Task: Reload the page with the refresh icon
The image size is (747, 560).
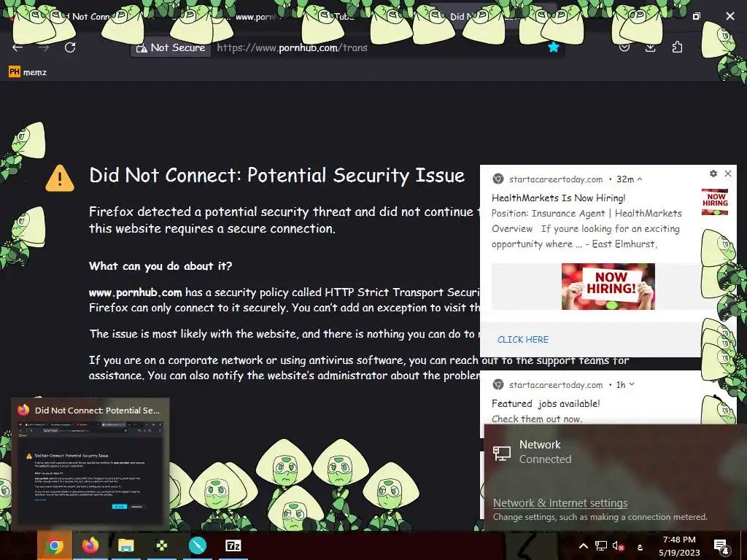Action: [x=70, y=47]
